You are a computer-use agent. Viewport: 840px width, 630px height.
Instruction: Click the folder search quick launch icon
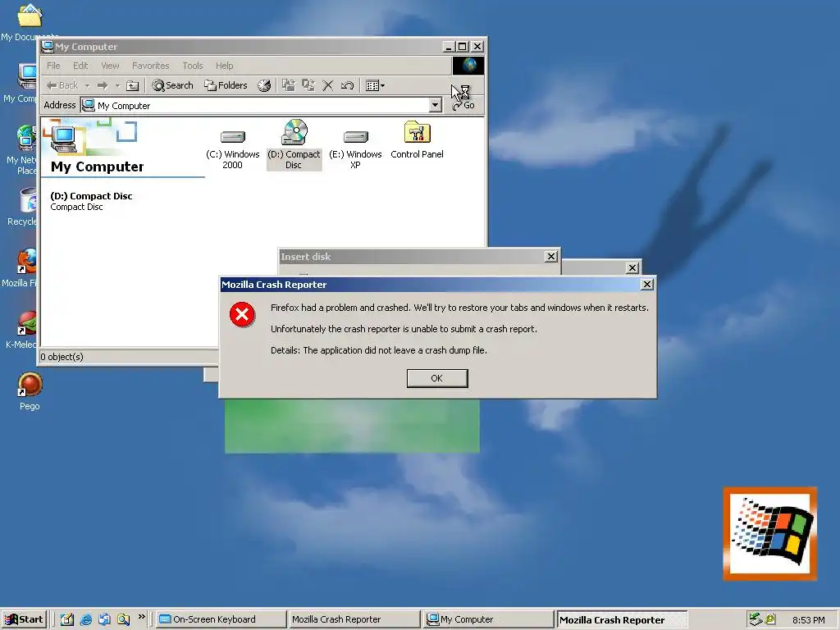pos(123,619)
